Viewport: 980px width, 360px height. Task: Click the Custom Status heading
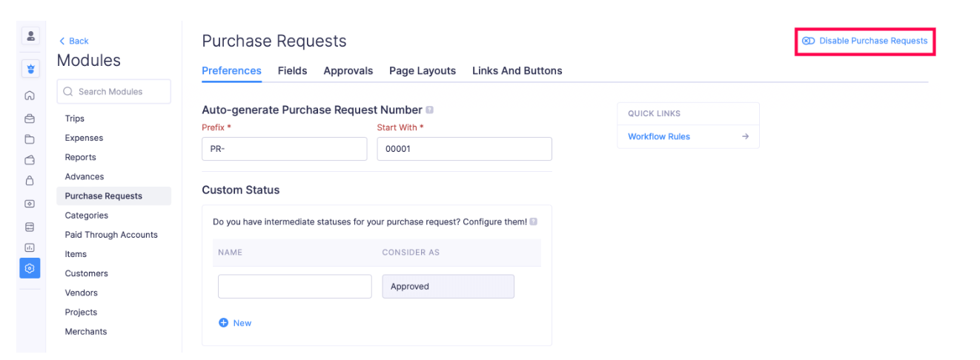241,190
